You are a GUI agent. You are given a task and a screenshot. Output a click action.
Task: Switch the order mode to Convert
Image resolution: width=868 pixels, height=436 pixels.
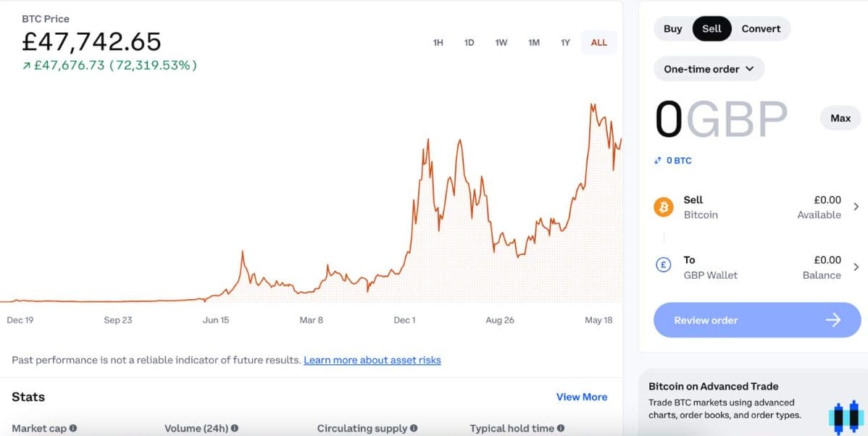(x=761, y=29)
